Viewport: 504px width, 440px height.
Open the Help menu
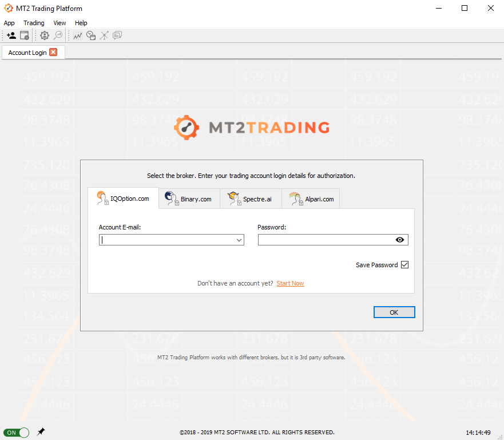click(81, 23)
